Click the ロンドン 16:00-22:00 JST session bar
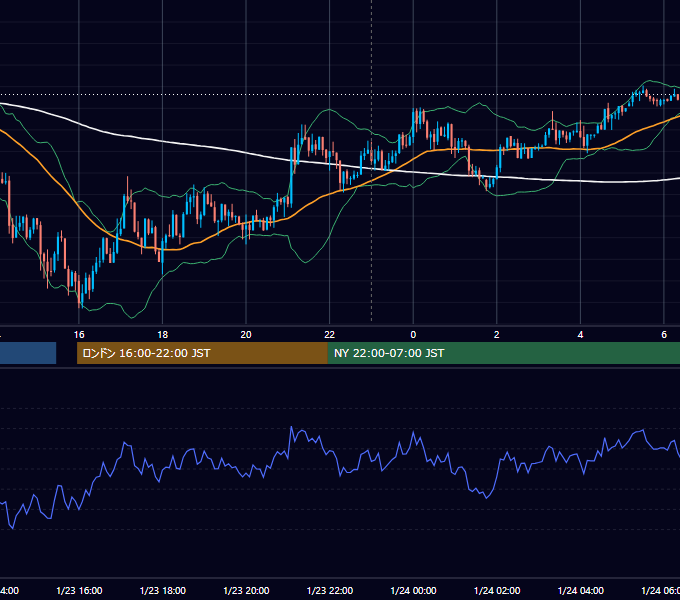The image size is (680, 600). click(x=202, y=353)
